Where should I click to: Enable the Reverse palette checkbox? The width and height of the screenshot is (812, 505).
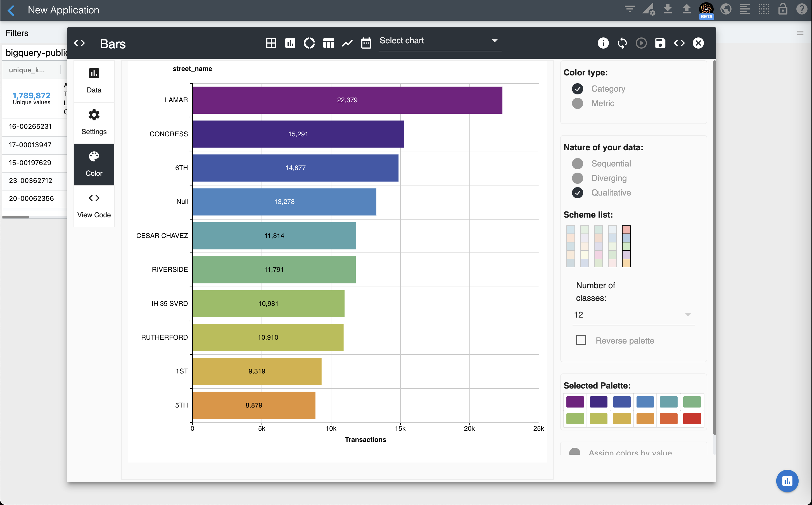[581, 340]
